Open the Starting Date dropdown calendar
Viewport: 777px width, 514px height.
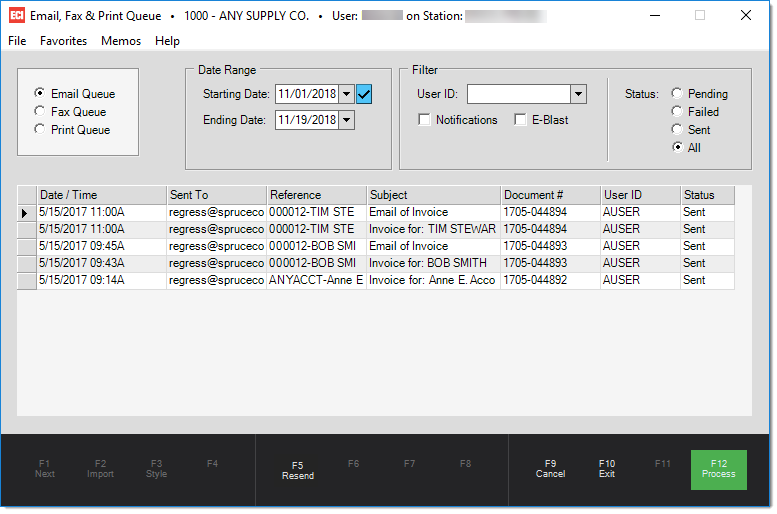point(347,94)
